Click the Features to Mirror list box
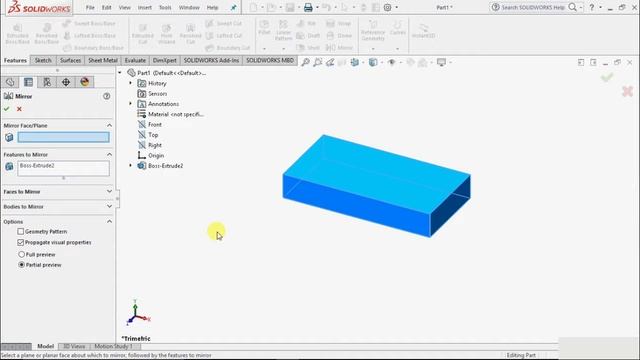 tap(63, 168)
